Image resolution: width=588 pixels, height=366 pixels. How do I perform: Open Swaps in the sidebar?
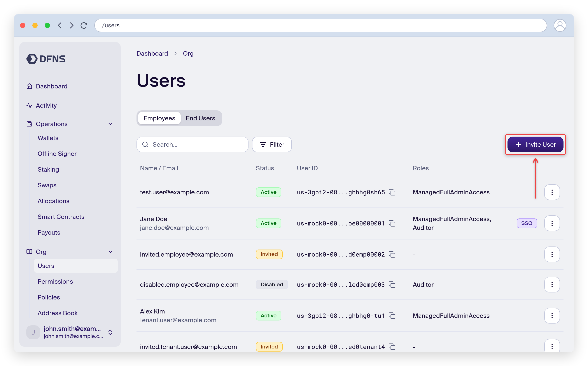[x=47, y=185]
